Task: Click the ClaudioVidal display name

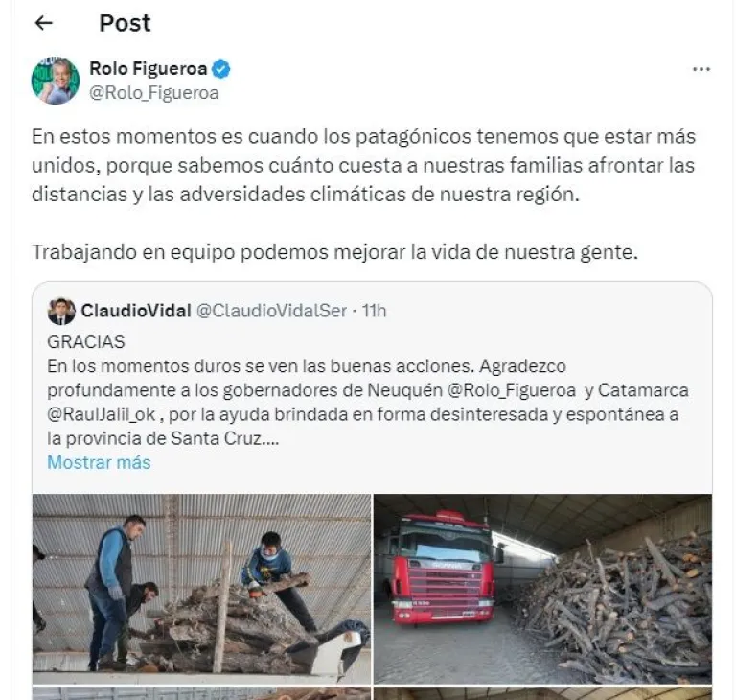Action: coord(136,311)
